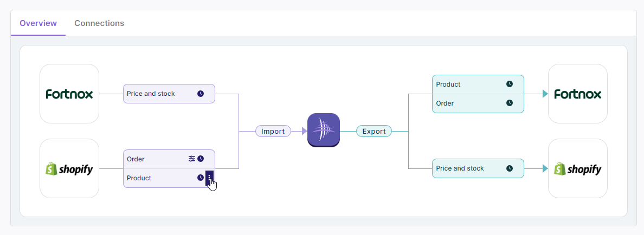This screenshot has height=235, width=644.
Task: Select the Overview tab
Action: [38, 23]
